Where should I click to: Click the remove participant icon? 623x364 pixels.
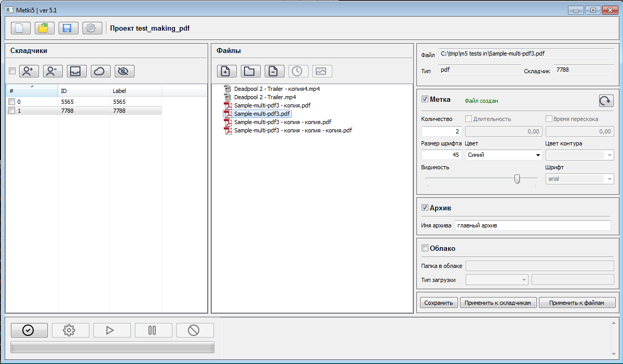click(x=53, y=71)
